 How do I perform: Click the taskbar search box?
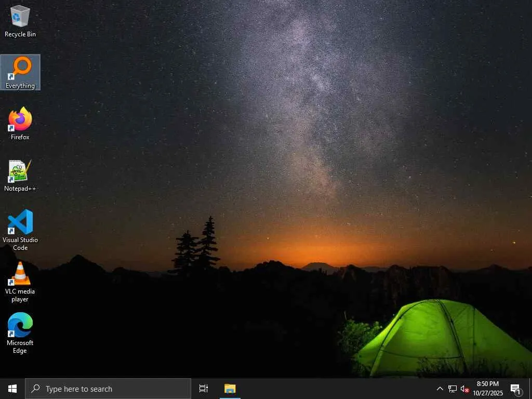108,389
